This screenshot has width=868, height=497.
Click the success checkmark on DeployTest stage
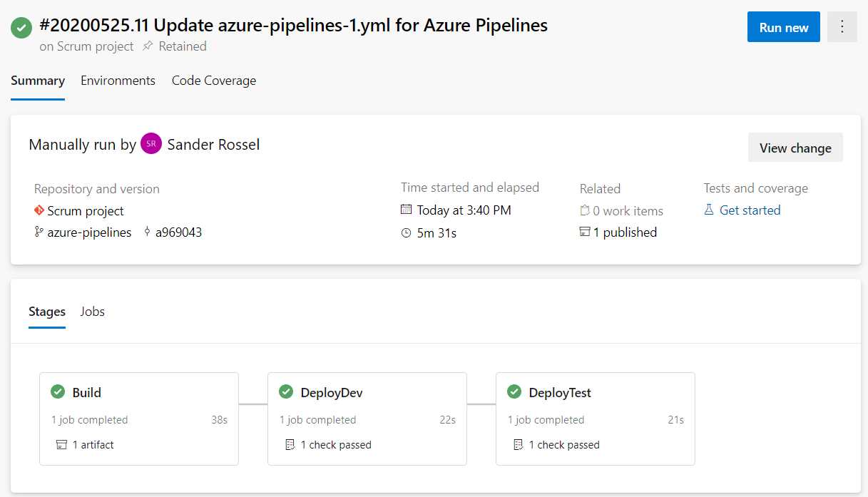(x=515, y=391)
